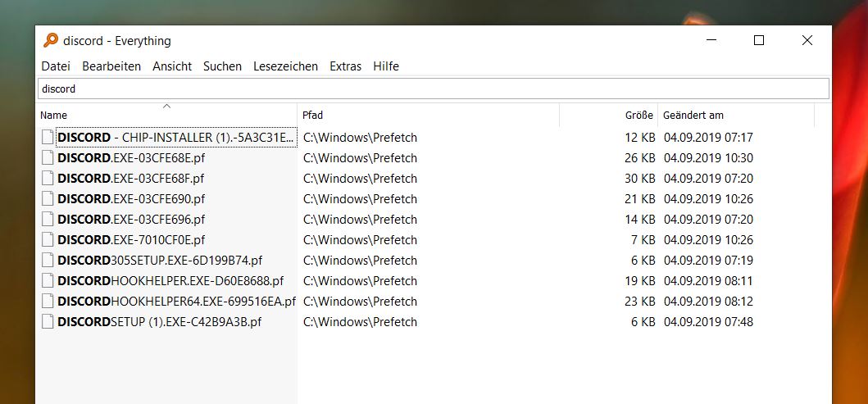Screen dimensions: 868x404
Task: Click date 04.09.2019 08:11
Action: [x=708, y=280]
